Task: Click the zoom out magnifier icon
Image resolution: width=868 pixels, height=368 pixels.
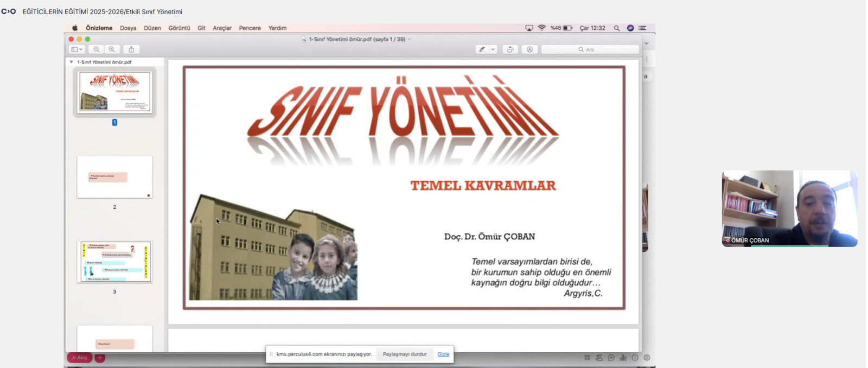Action: point(97,49)
